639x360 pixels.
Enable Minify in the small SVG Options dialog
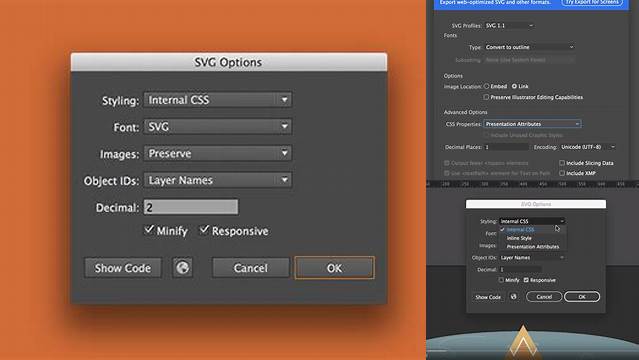coord(501,280)
